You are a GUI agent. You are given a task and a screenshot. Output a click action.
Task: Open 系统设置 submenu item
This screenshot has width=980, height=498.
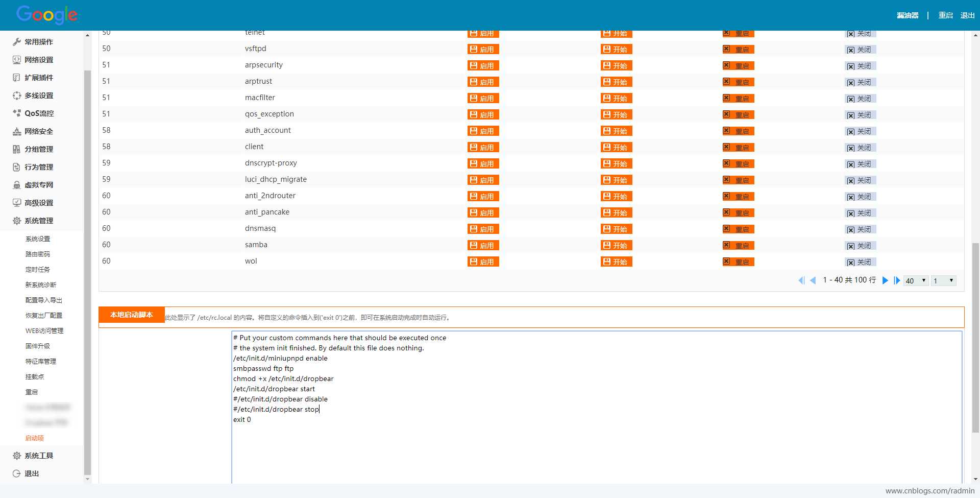tap(38, 239)
